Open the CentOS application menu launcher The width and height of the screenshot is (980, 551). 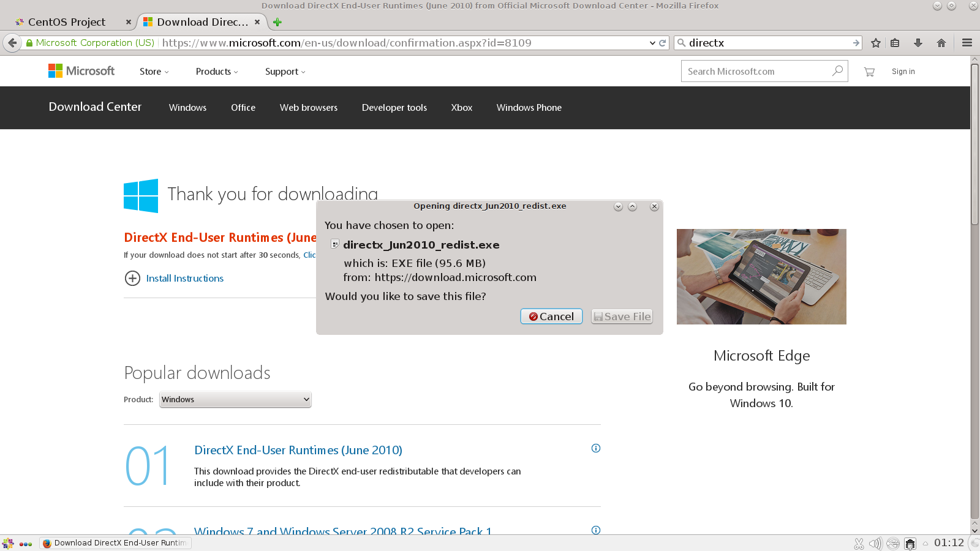pos(8,543)
